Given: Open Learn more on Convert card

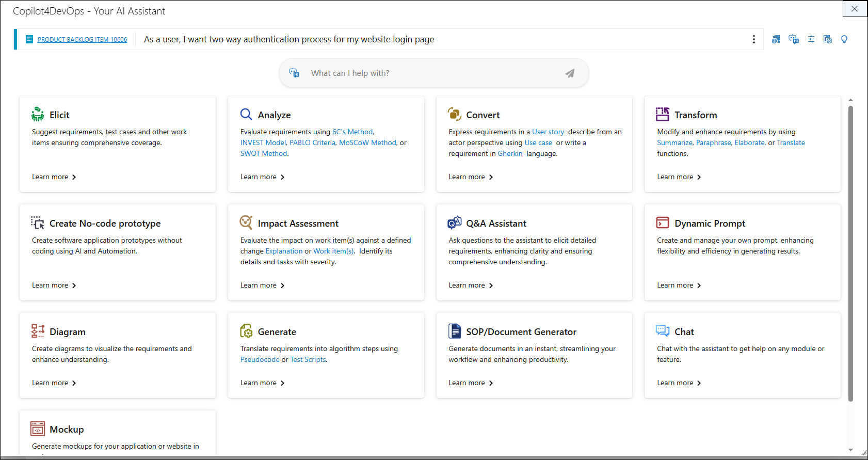Looking at the screenshot, I should pyautogui.click(x=471, y=177).
